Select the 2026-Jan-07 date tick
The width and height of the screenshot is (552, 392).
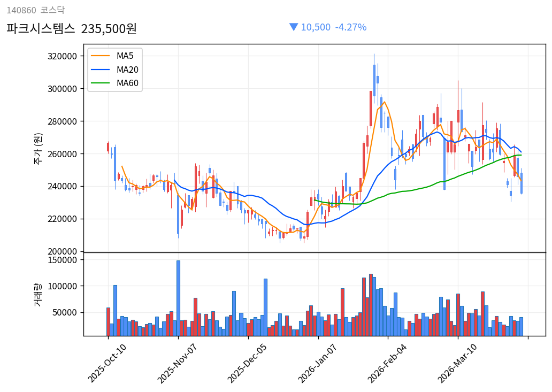tap(318, 363)
